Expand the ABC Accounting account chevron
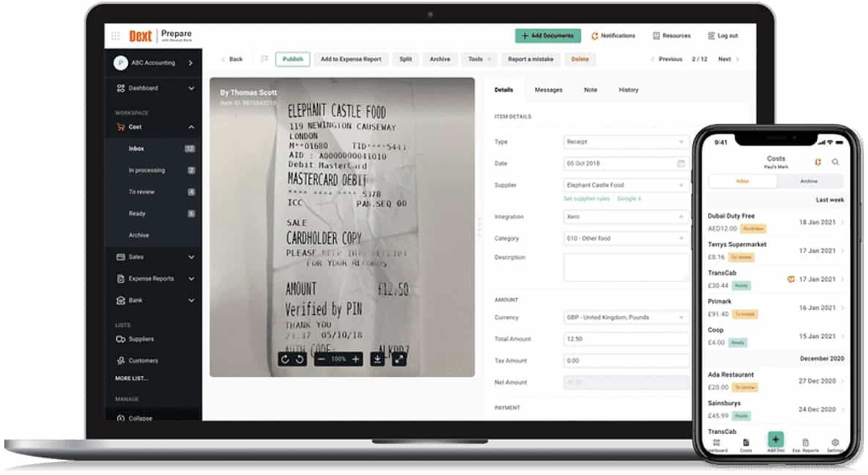The height and width of the screenshot is (475, 868). pos(190,63)
